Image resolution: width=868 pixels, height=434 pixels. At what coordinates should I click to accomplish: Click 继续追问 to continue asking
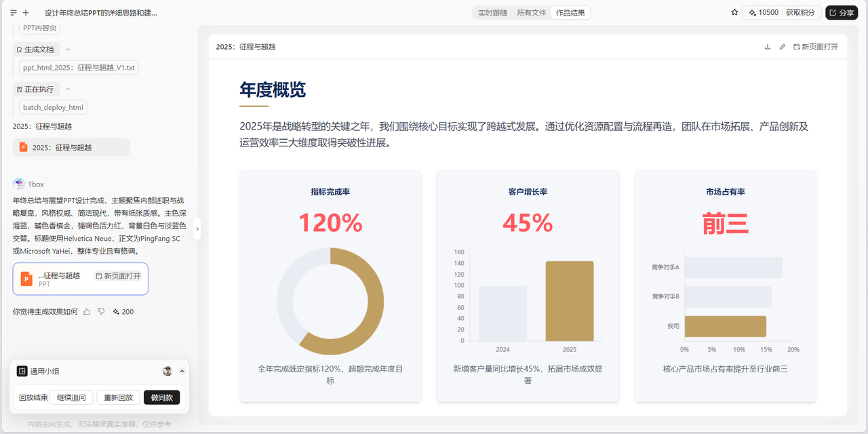[x=71, y=397]
